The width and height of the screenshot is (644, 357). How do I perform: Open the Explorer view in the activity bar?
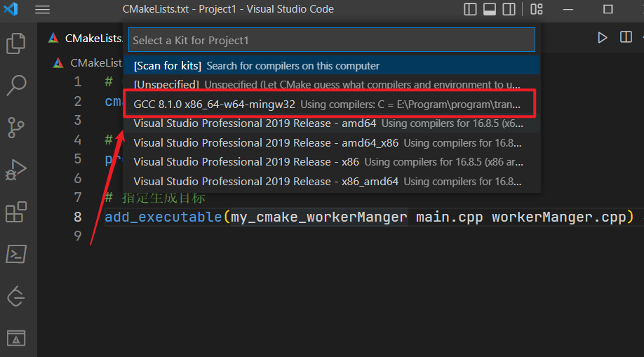16,43
